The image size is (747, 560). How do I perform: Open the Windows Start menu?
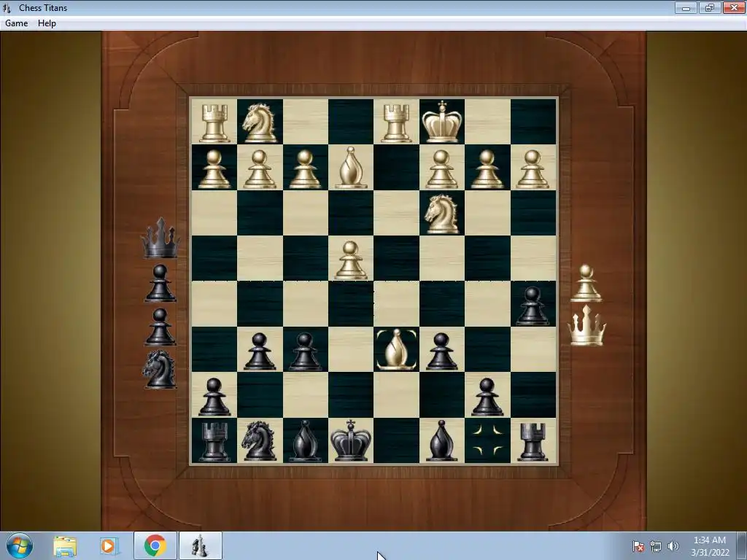click(x=20, y=545)
